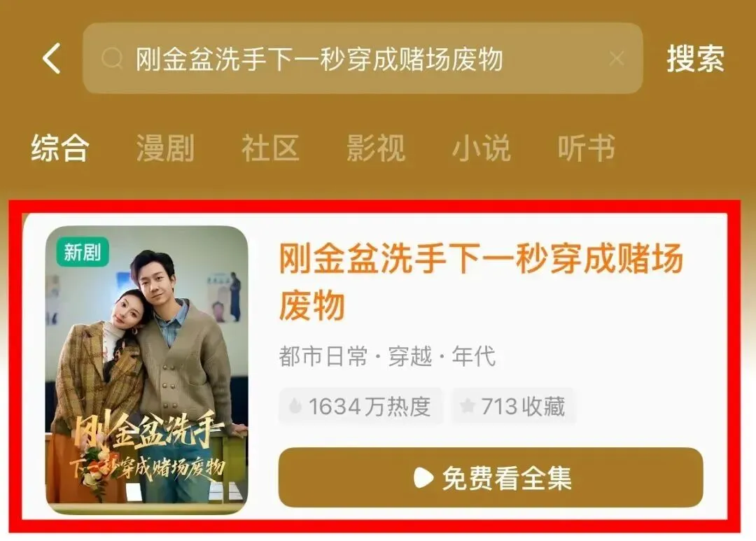
Task: Click the 都市日常·穿越·年代 genre tags
Action: tap(387, 356)
